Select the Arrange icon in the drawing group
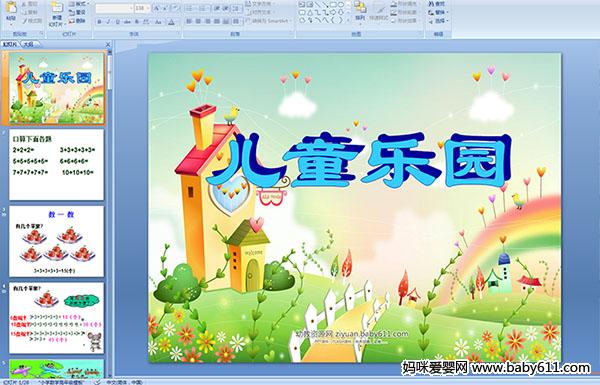The height and width of the screenshot is (385, 600). pyautogui.click(x=360, y=11)
